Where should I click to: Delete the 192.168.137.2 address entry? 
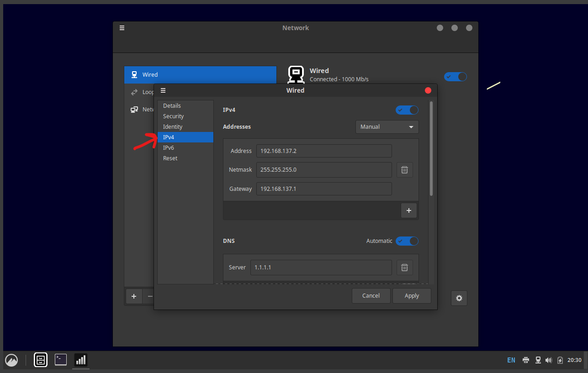tap(404, 170)
